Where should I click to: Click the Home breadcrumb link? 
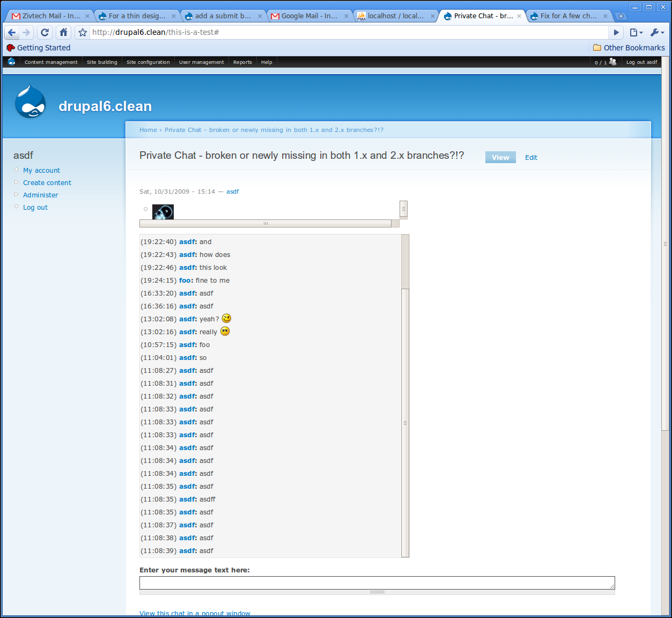coord(148,130)
